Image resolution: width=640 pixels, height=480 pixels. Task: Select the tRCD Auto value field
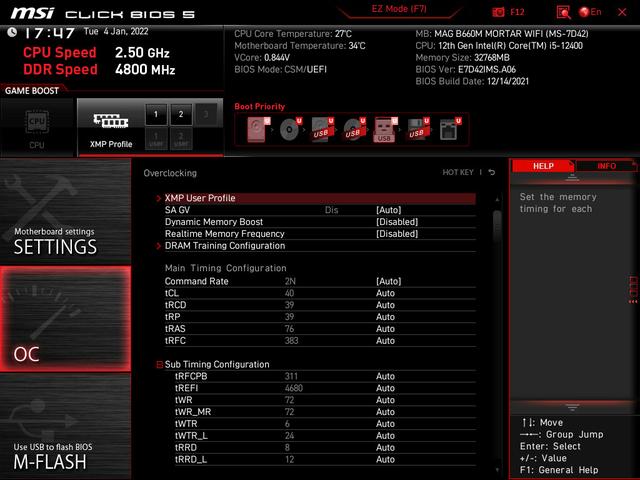pos(385,305)
